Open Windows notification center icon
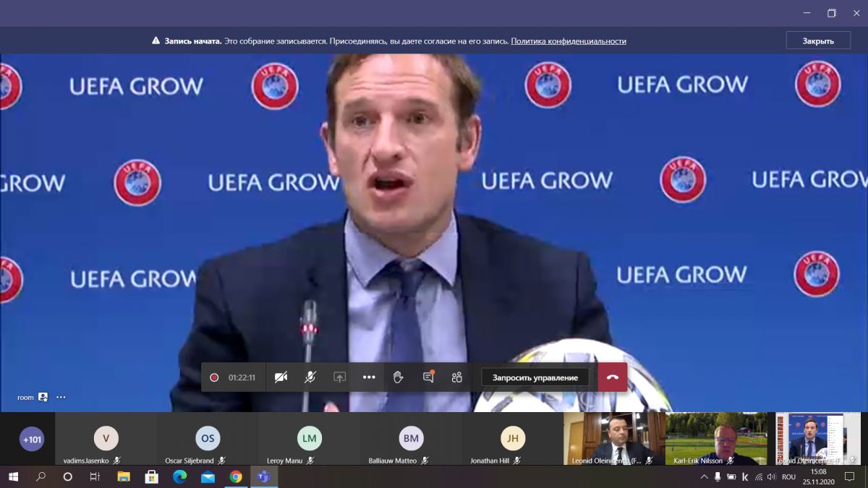Screen dimensions: 868x488 (851, 476)
